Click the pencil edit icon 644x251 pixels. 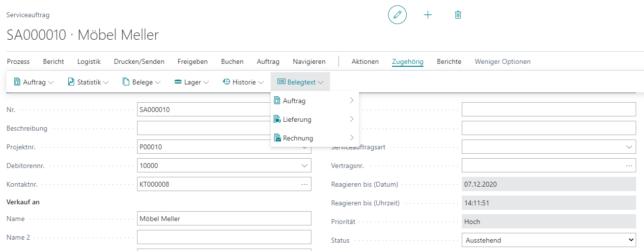pos(397,15)
